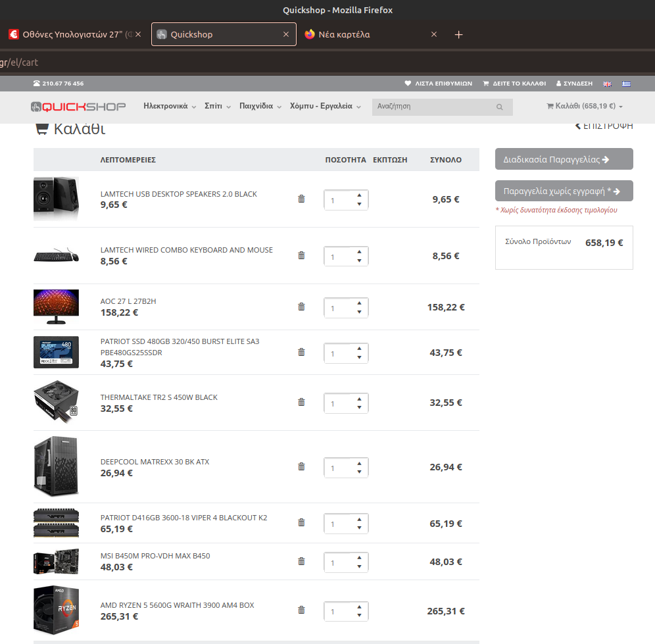Decrease quantity of Thermaltake TR2 S 450W
The image size is (655, 644).
pyautogui.click(x=359, y=407)
